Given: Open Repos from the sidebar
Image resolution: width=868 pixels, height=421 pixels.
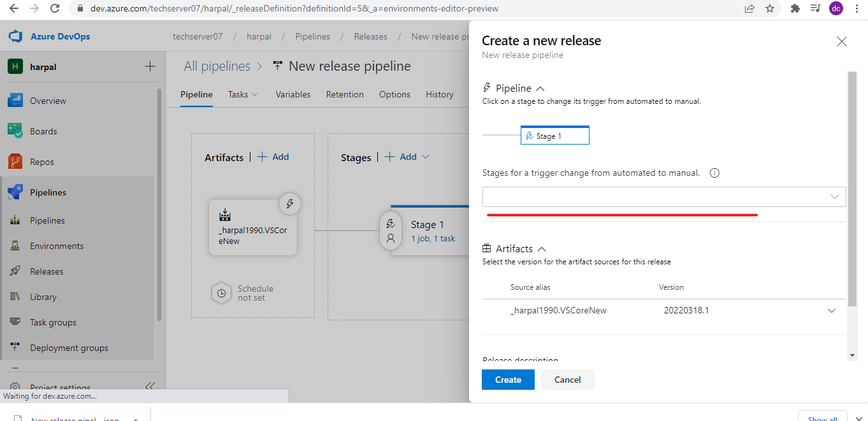Looking at the screenshot, I should 42,162.
